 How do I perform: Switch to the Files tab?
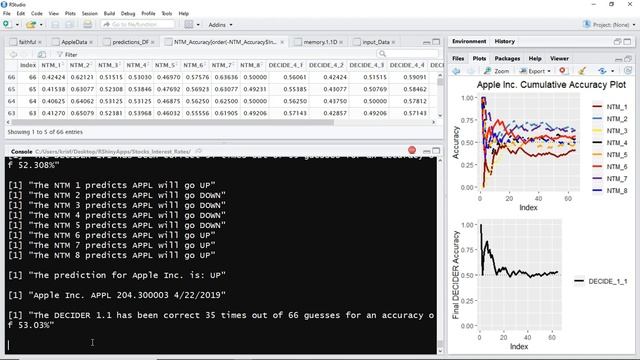458,59
